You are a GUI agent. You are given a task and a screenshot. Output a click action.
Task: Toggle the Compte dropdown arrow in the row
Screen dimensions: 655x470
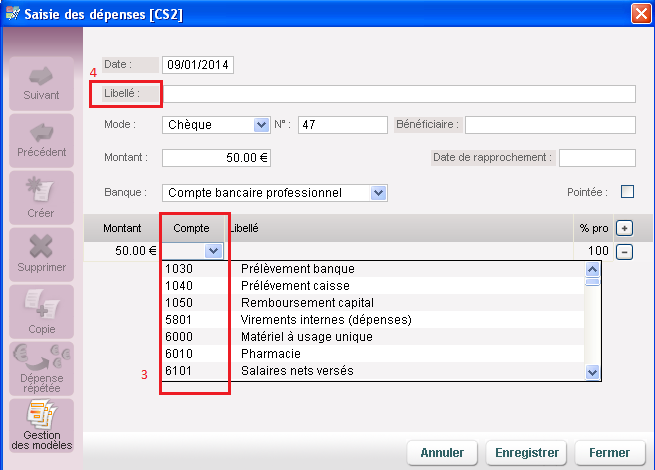[213, 251]
